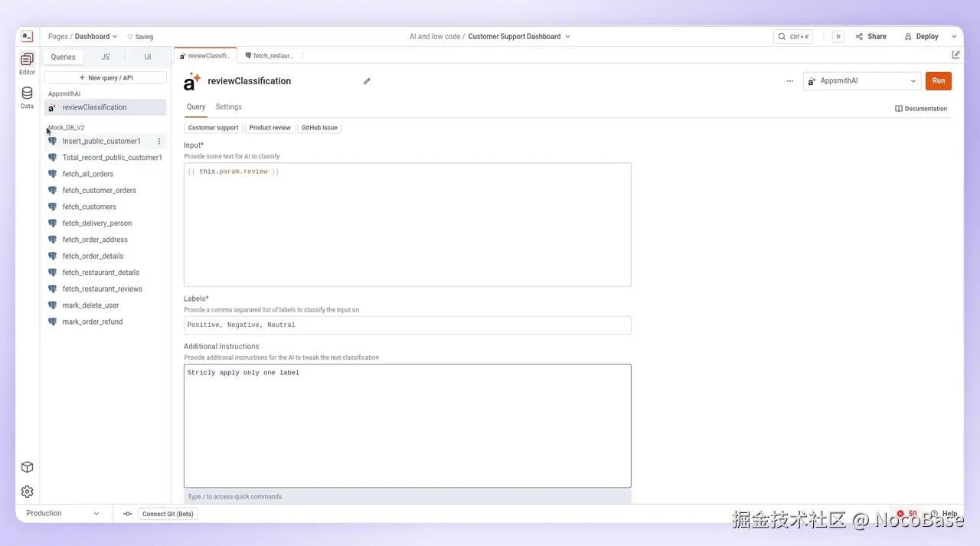Select the fetch_order_details query
Image resolution: width=980 pixels, height=546 pixels.
106,257
